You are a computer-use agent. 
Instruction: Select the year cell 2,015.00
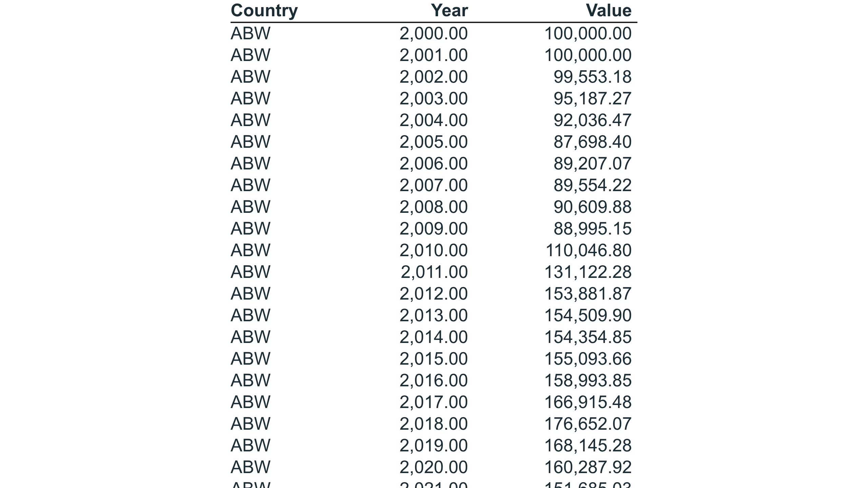434,359
